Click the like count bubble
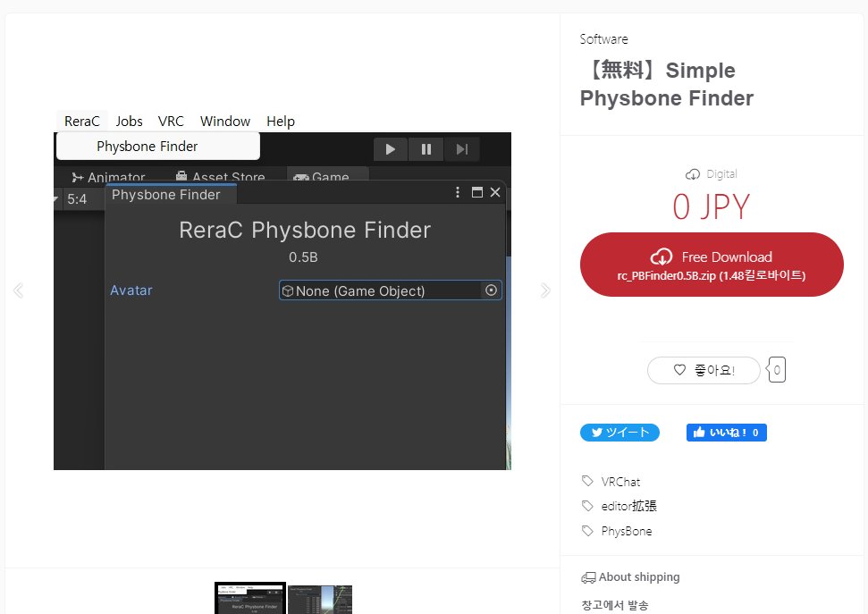The width and height of the screenshot is (868, 614). (777, 370)
